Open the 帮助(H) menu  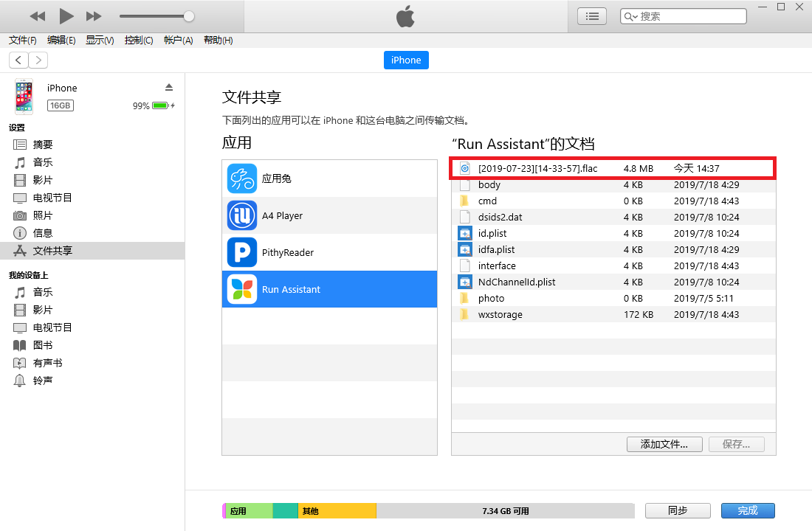pyautogui.click(x=218, y=41)
